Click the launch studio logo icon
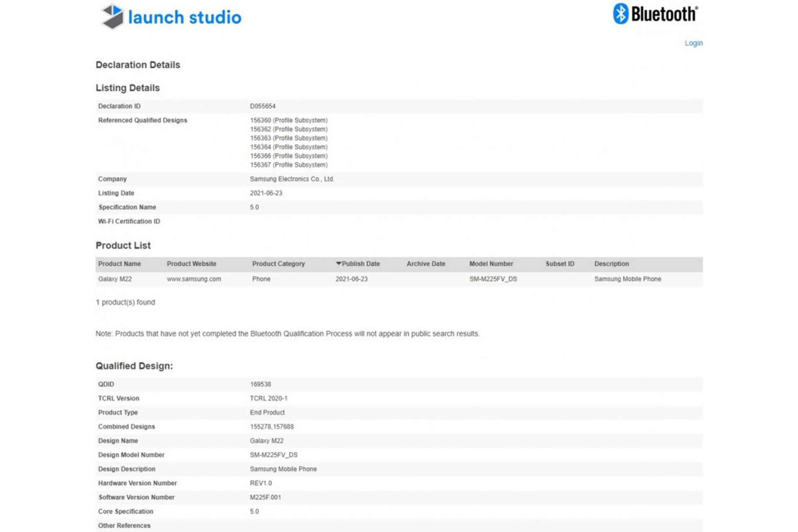 (112, 17)
